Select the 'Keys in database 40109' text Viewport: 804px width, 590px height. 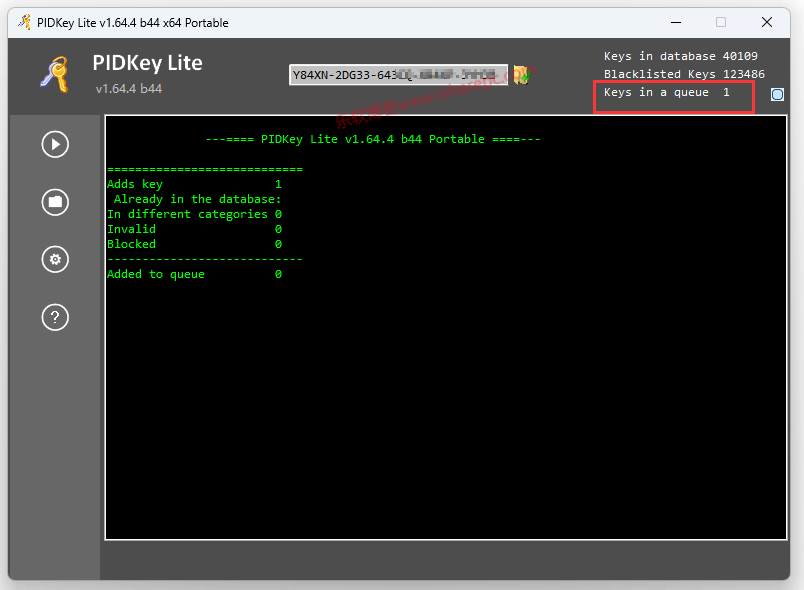(x=680, y=56)
